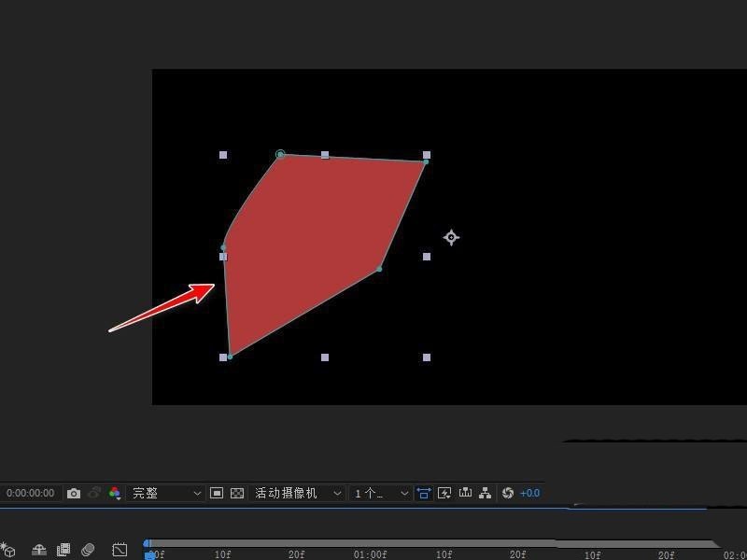Toggle the region of interest box

coord(217,494)
